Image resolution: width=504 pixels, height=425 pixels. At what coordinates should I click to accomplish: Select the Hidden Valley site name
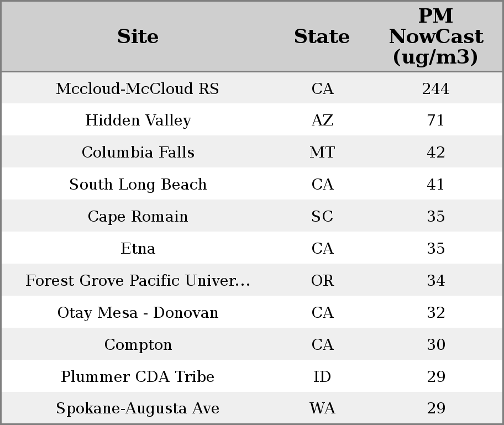point(138,120)
